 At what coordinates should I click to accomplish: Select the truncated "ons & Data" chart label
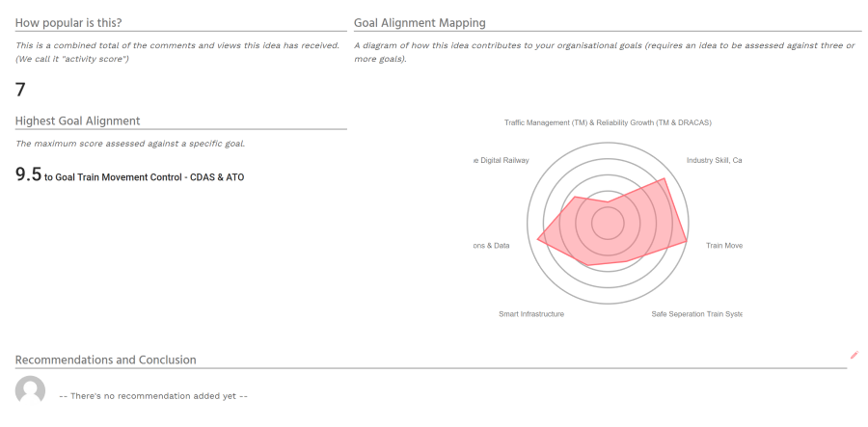(491, 246)
